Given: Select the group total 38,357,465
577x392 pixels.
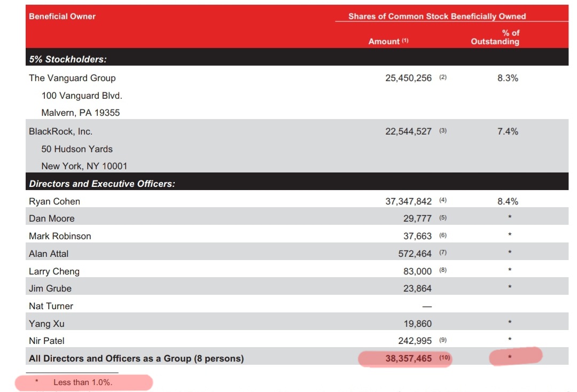Looking at the screenshot, I should pyautogui.click(x=409, y=358).
